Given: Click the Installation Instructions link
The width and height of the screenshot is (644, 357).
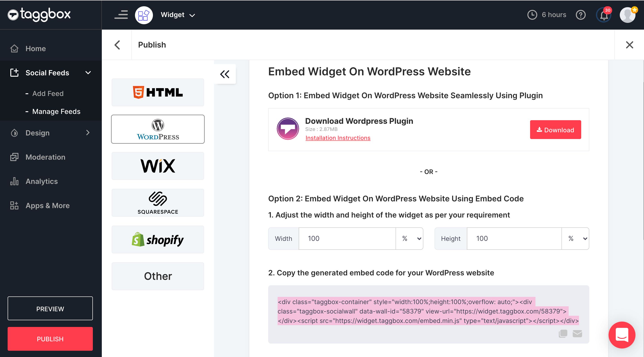Looking at the screenshot, I should (x=338, y=137).
